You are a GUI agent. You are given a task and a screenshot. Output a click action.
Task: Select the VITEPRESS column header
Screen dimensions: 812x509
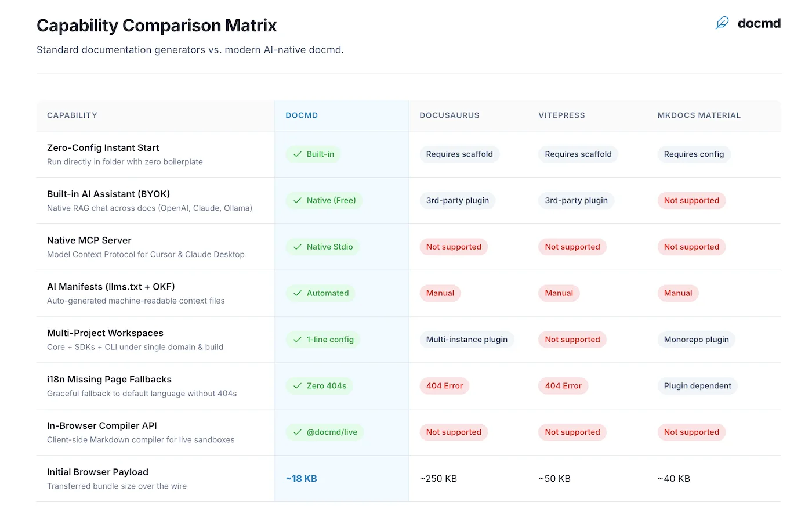click(561, 115)
